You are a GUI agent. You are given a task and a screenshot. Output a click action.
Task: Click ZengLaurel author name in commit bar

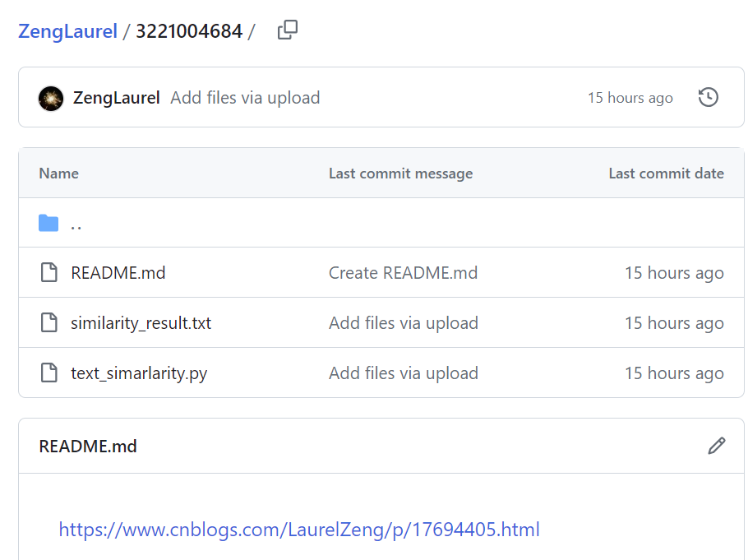(116, 98)
